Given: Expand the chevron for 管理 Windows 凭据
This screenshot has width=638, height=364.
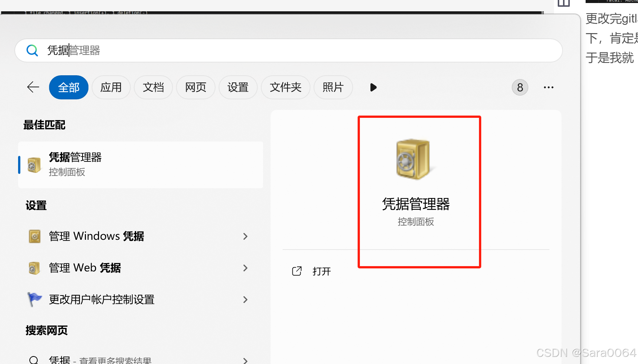Looking at the screenshot, I should click(x=245, y=236).
